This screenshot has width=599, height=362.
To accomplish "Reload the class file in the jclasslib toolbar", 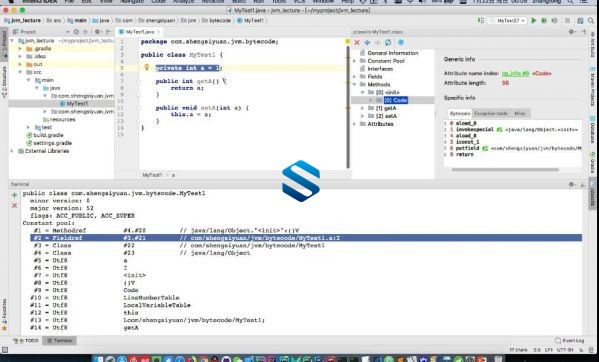I will coord(388,42).
